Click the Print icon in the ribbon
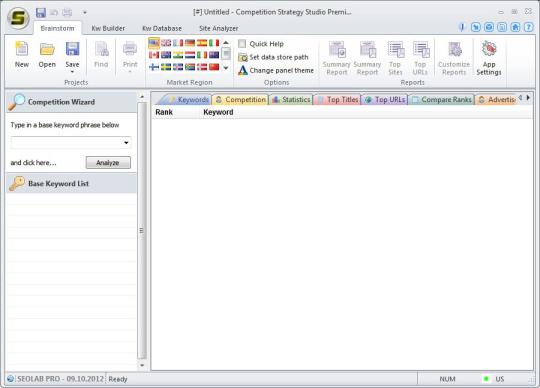 click(x=130, y=50)
